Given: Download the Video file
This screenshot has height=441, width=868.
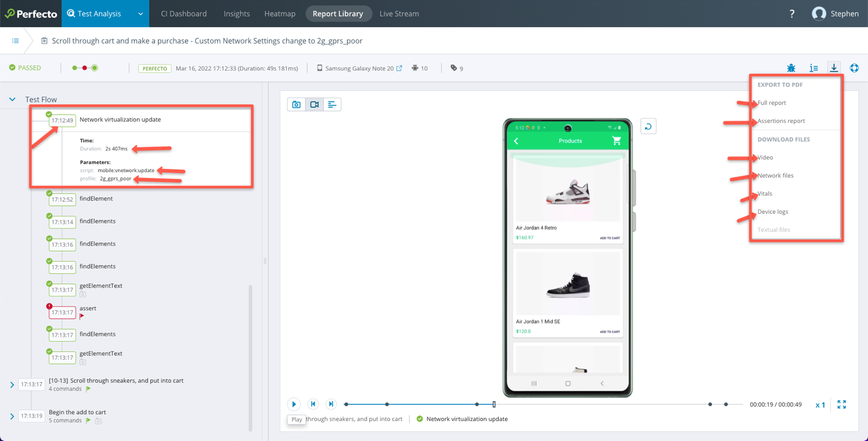Looking at the screenshot, I should (765, 157).
